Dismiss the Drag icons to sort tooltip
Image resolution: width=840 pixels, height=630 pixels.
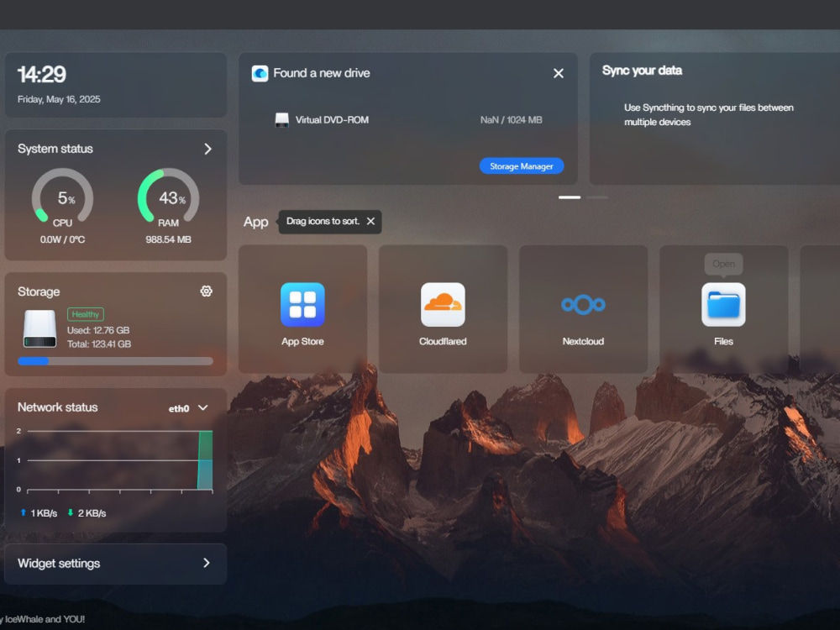point(370,221)
